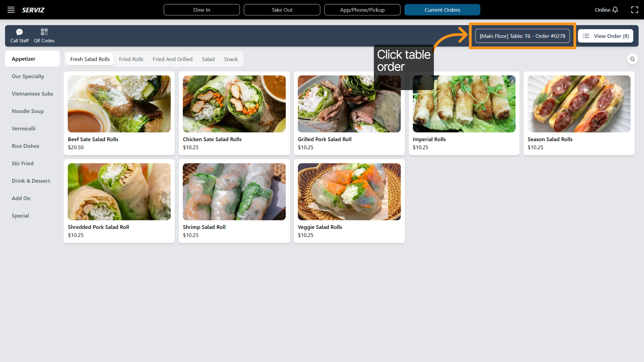Switch to Take Out mode
Image resolution: width=644 pixels, height=362 pixels.
click(282, 10)
